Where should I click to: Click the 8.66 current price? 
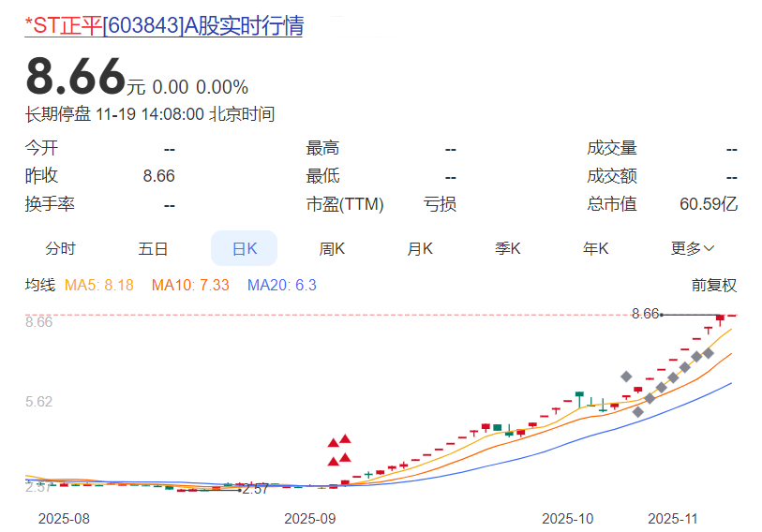[76, 77]
